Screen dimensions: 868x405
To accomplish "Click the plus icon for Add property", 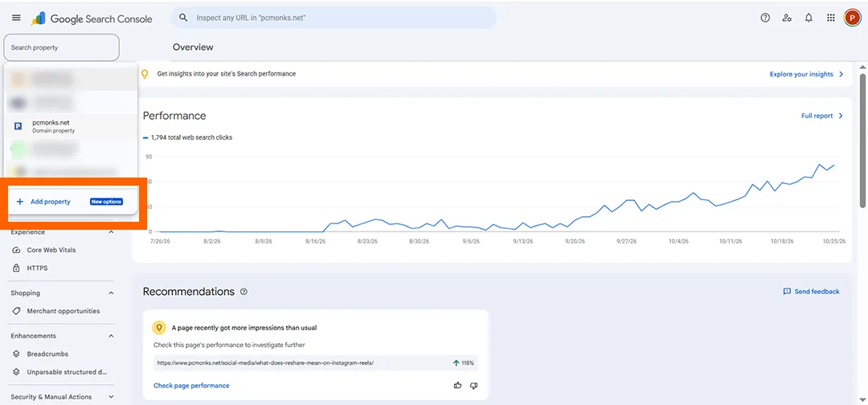I will tap(20, 202).
